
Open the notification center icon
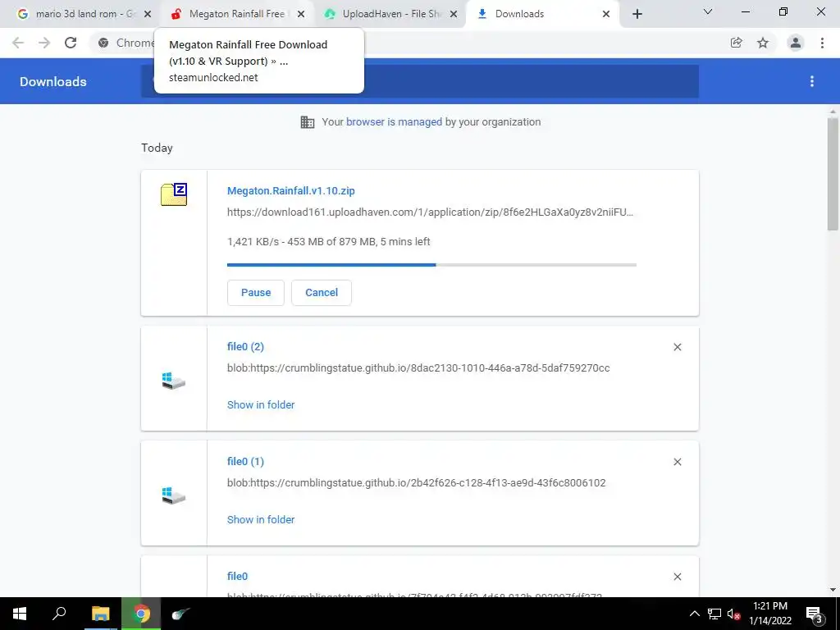pos(815,614)
